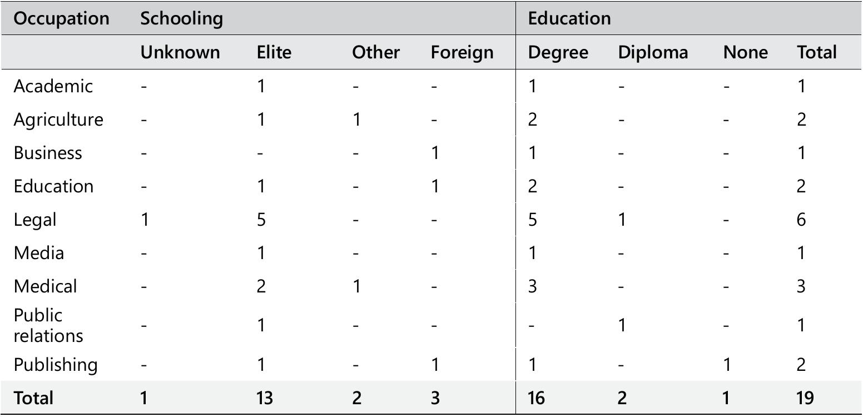This screenshot has width=868, height=417.
Task: Click the Public relations row label
Action: pos(48,325)
